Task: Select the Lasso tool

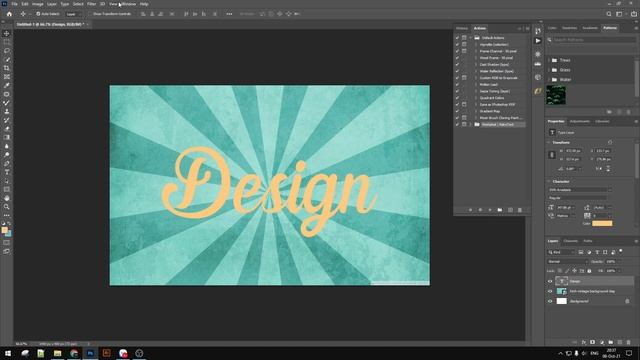Action: [7, 51]
